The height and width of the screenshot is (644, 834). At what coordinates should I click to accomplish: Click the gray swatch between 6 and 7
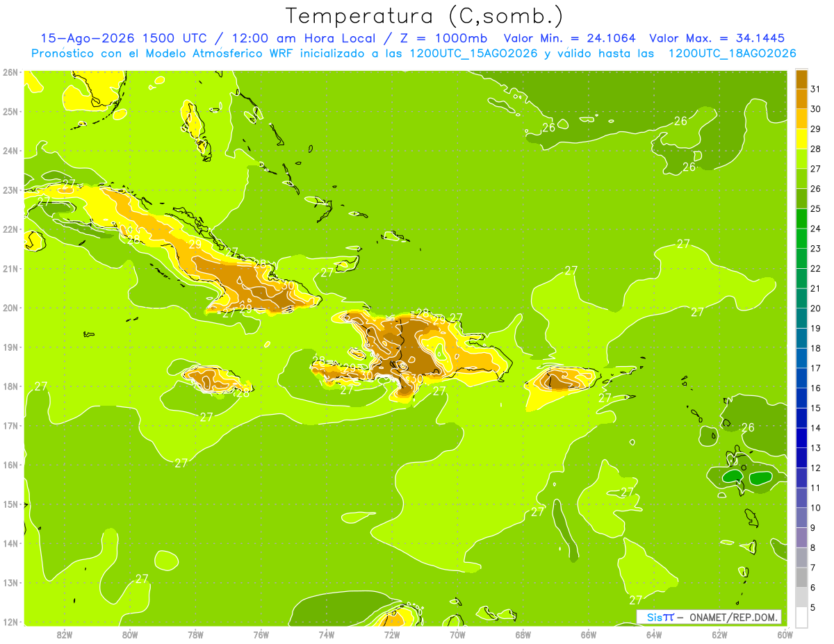click(801, 577)
